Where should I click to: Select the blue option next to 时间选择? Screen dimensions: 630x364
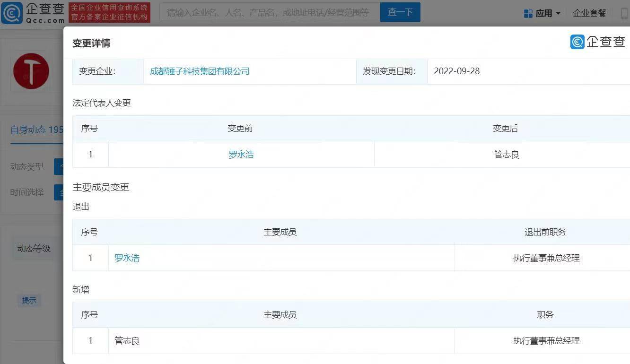pos(59,192)
